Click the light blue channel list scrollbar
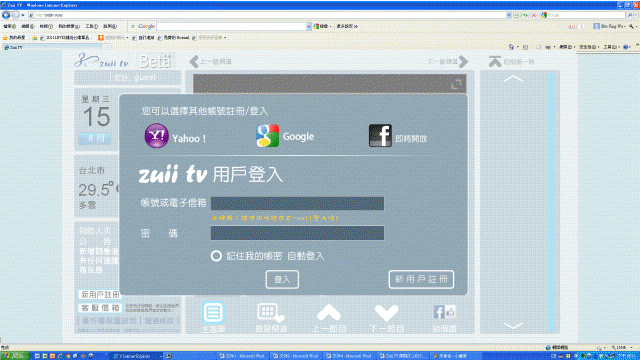Viewport: 640px width, 360px height. pos(551,202)
